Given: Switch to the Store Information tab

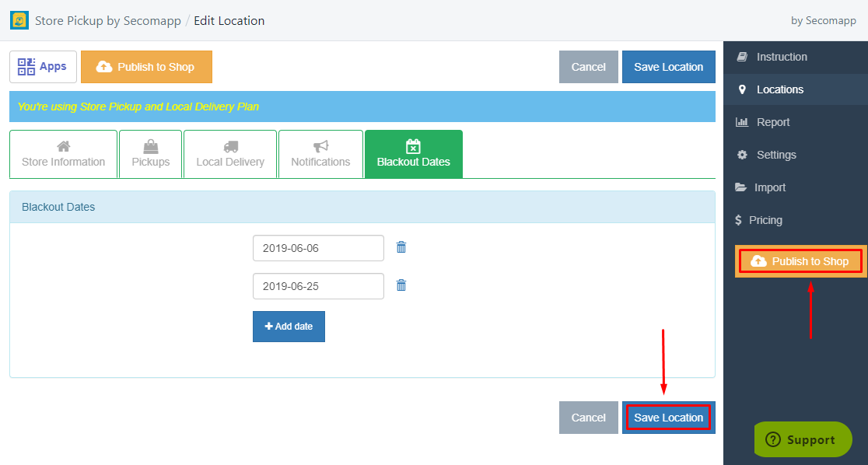Looking at the screenshot, I should pos(63,154).
